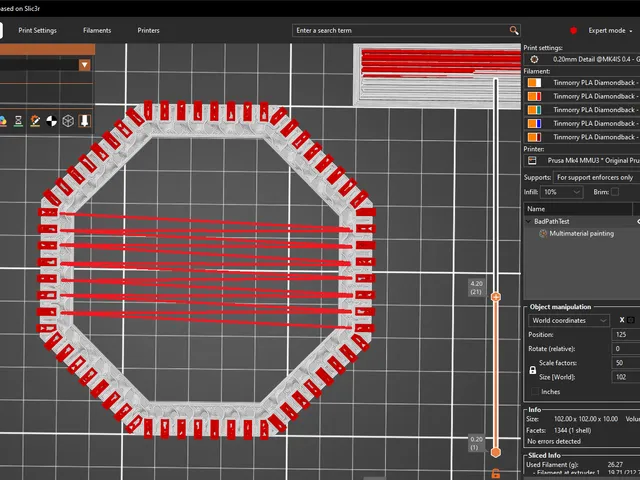Screen dimensions: 640x480
Task: Toggle the tool marker nozzle icon
Action: [84, 121]
